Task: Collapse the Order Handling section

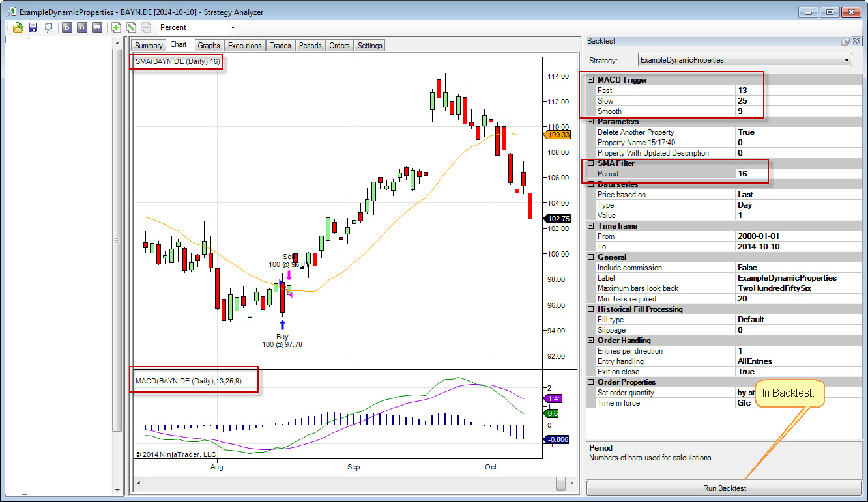Action: (x=590, y=341)
